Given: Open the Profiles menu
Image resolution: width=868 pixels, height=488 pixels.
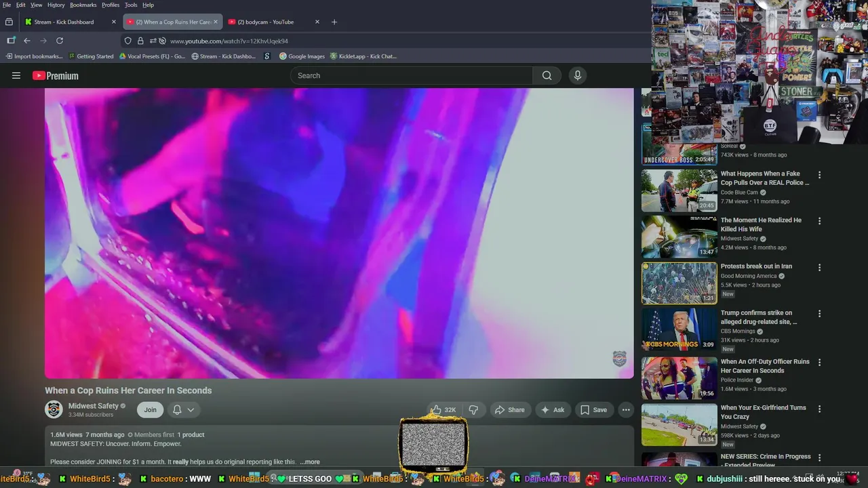Looking at the screenshot, I should [x=111, y=5].
